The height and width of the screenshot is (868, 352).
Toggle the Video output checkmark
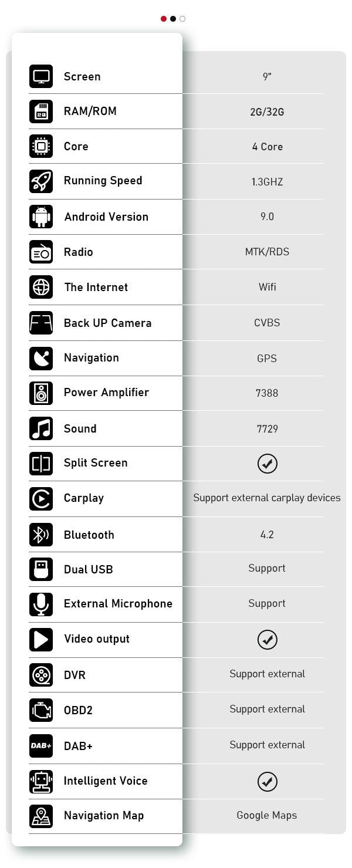[268, 640]
